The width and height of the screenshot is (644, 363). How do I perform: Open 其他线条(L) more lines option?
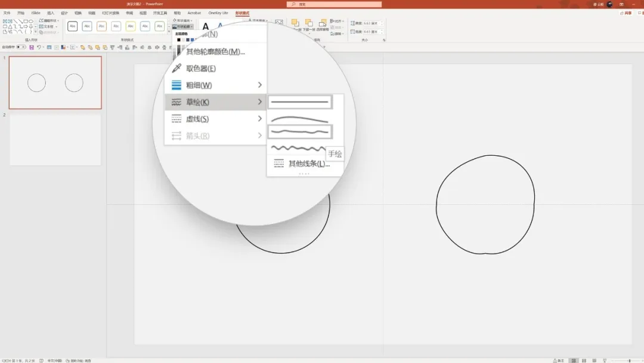(305, 164)
